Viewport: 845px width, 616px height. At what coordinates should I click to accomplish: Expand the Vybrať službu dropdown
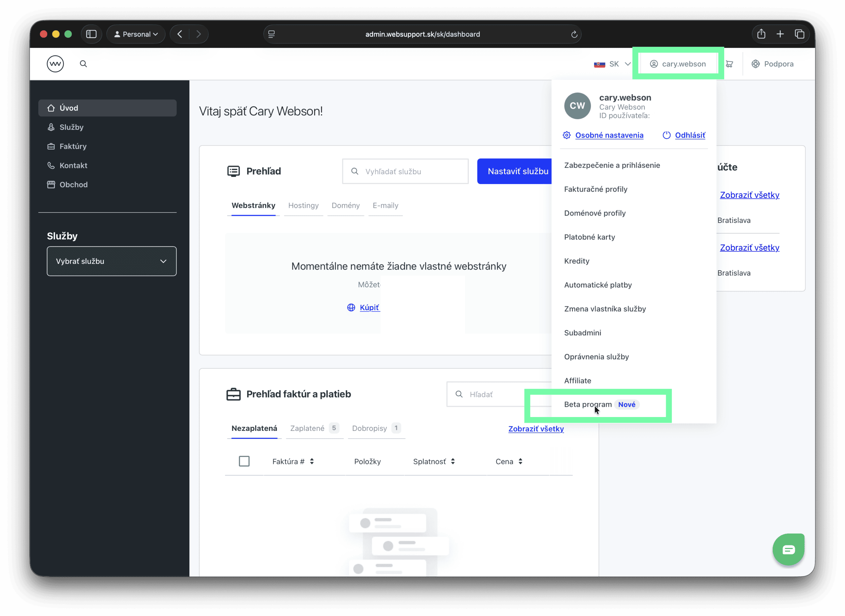click(x=111, y=261)
